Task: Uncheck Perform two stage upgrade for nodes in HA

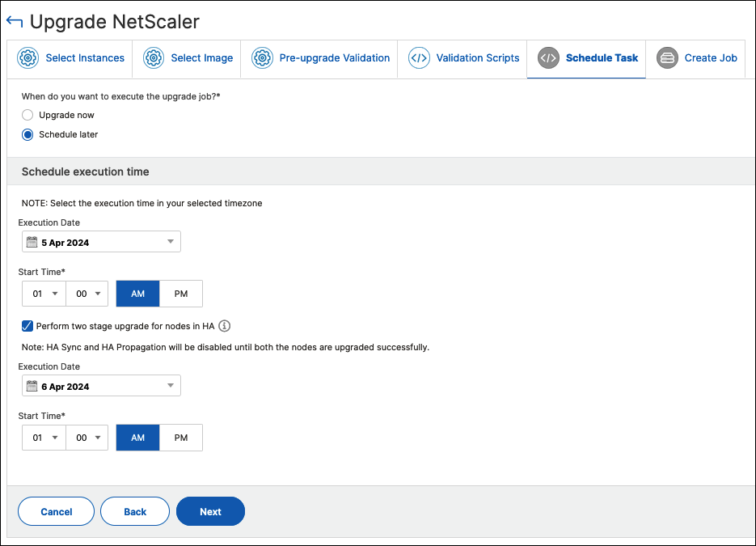Action: point(27,326)
